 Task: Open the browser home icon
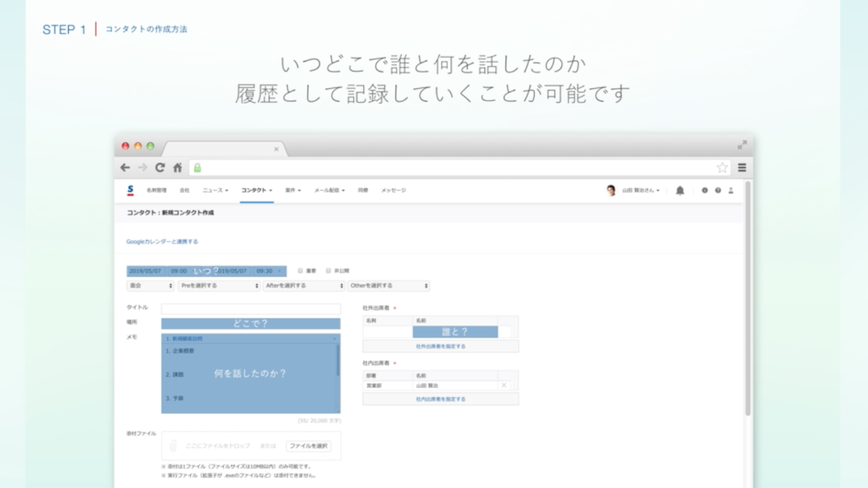tap(178, 167)
